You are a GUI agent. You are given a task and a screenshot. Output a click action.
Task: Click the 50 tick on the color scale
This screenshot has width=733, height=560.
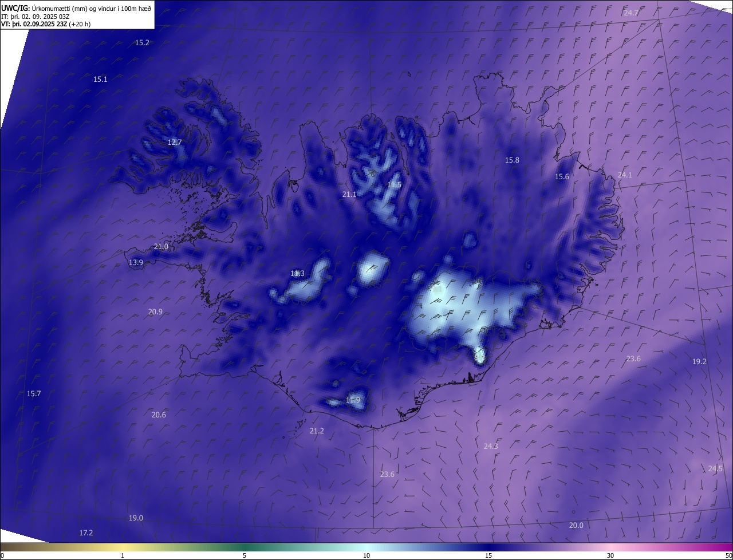coord(728,556)
